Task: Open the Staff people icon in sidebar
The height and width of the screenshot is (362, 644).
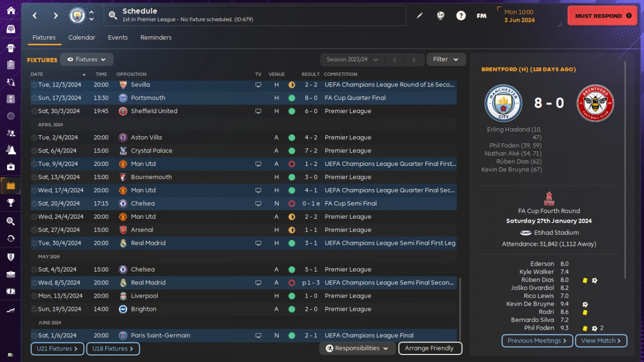Action: pos(11,133)
